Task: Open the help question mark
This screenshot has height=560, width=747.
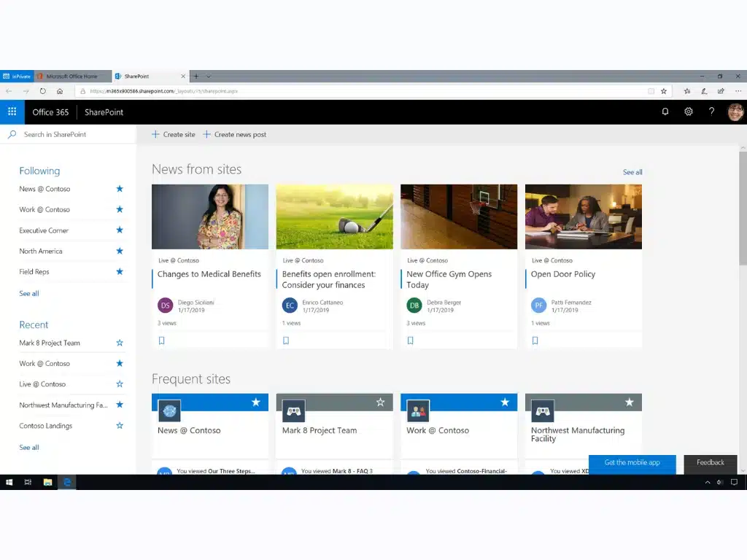Action: [x=711, y=112]
